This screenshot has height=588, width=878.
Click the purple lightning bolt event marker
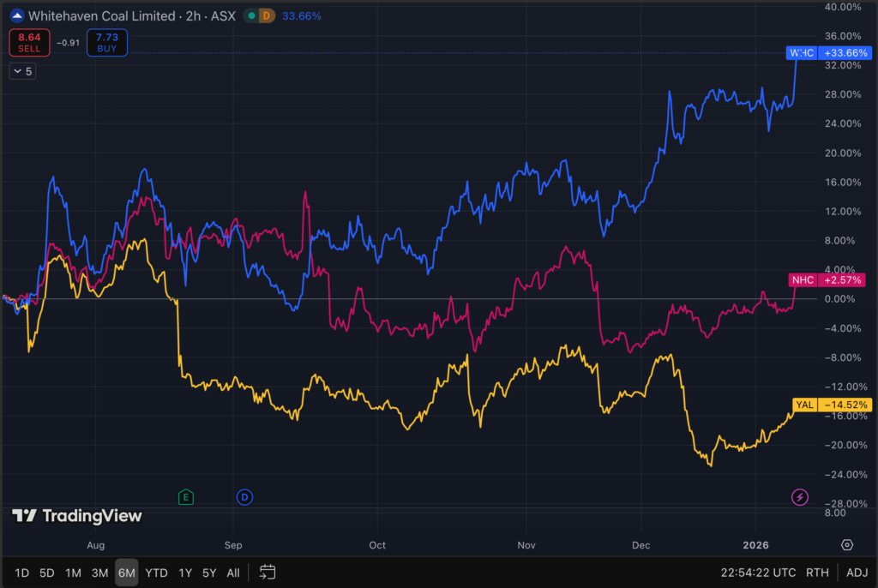pyautogui.click(x=799, y=496)
